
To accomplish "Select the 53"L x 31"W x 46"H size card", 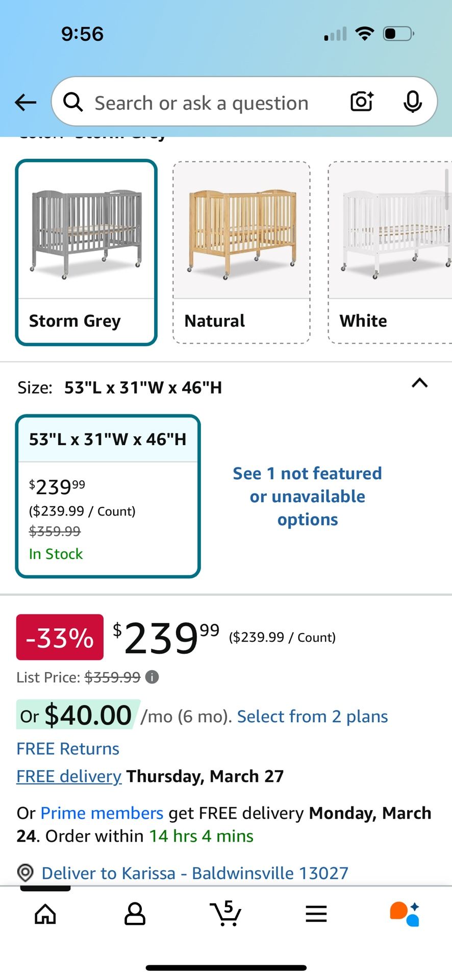I will [108, 496].
